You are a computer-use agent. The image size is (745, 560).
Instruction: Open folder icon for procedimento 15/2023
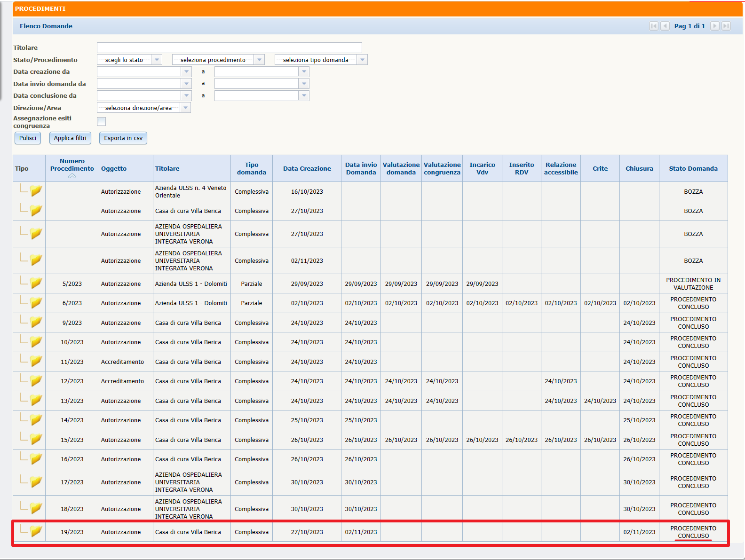[36, 439]
